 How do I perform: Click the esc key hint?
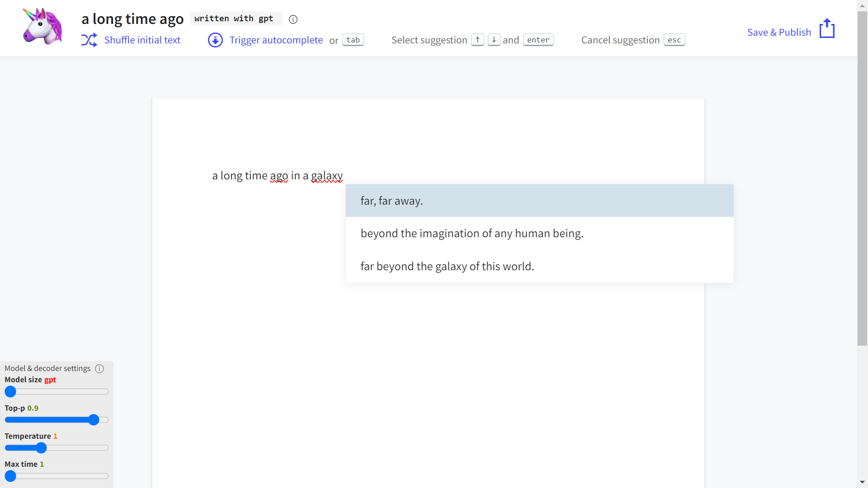click(674, 40)
